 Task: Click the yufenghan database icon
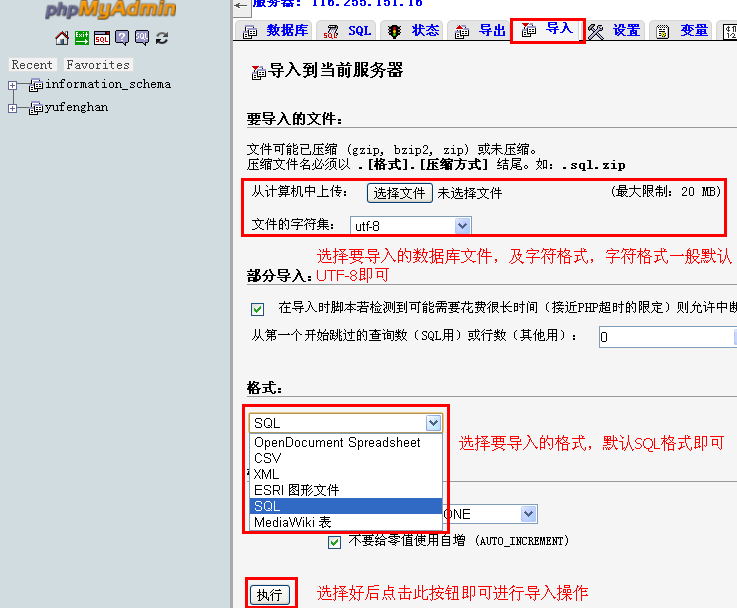coord(36,108)
